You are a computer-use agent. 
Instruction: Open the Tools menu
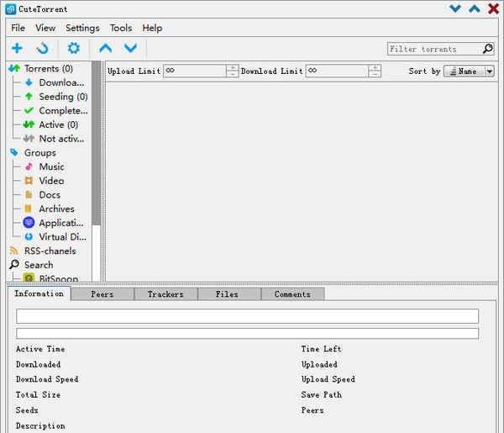tap(121, 28)
